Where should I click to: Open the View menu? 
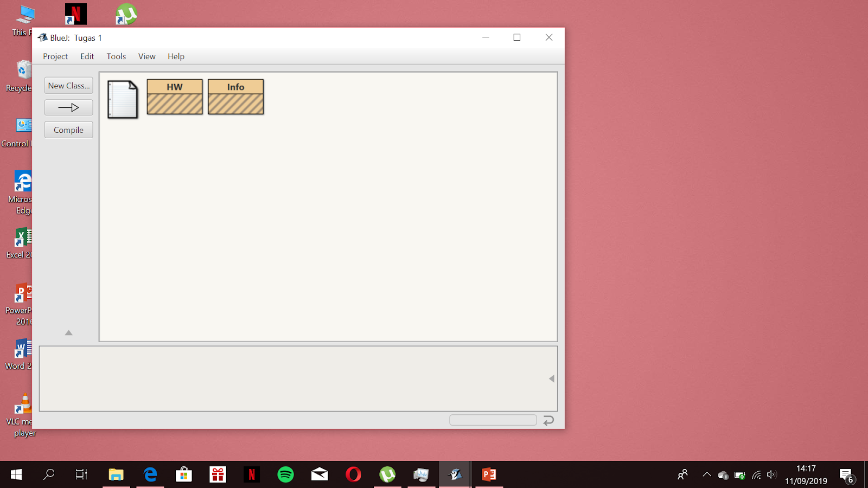tap(146, 56)
